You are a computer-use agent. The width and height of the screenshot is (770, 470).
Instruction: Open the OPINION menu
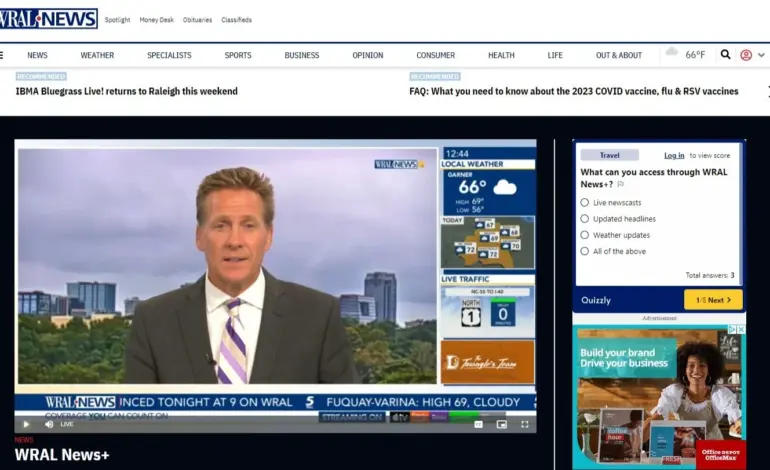point(368,55)
